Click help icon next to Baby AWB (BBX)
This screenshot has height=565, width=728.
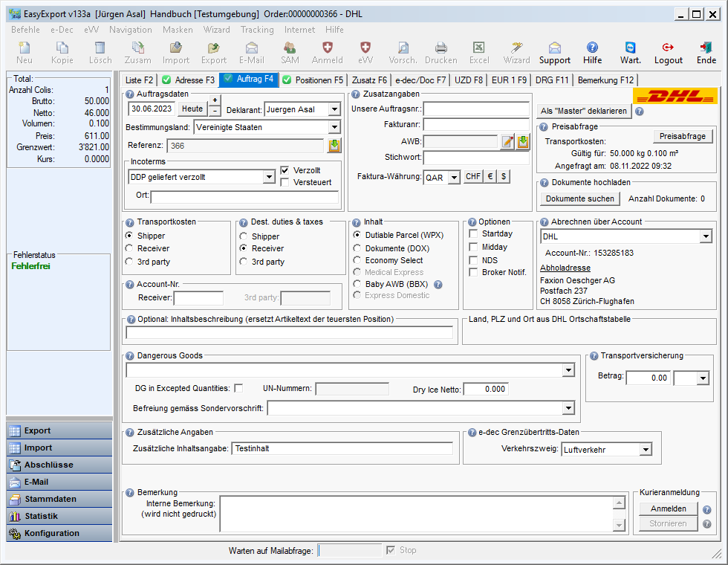coord(438,284)
